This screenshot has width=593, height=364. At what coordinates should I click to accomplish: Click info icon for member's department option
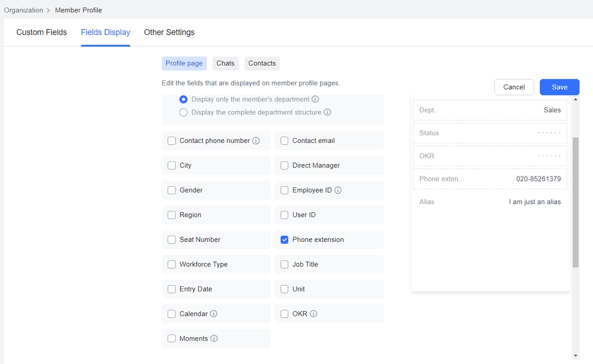(x=315, y=99)
